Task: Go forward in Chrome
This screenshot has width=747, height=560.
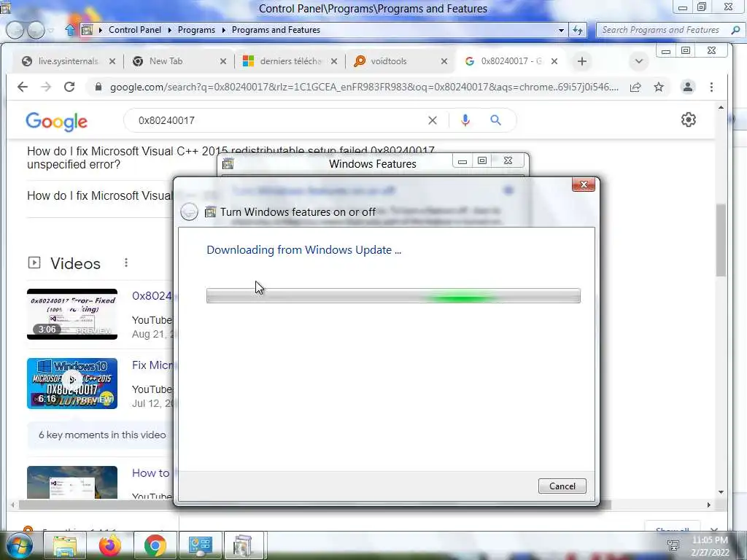Action: coord(46,87)
